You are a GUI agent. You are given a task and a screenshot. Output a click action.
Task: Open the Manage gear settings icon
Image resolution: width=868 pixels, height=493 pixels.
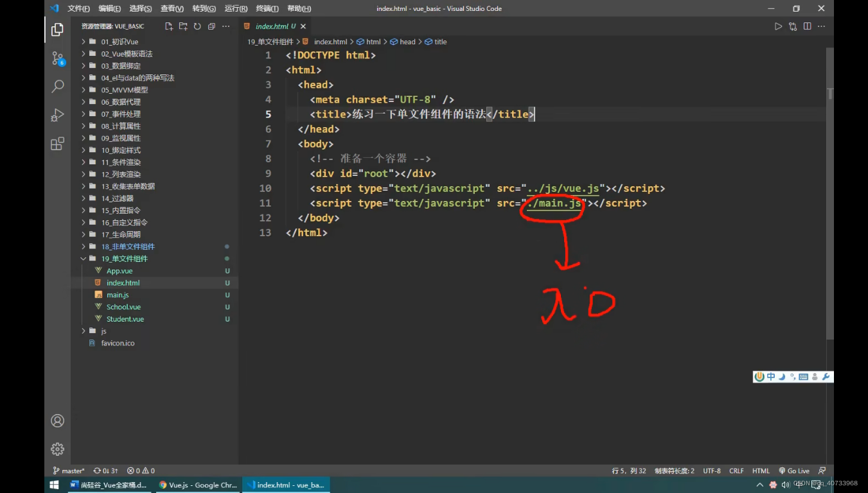tap(57, 449)
